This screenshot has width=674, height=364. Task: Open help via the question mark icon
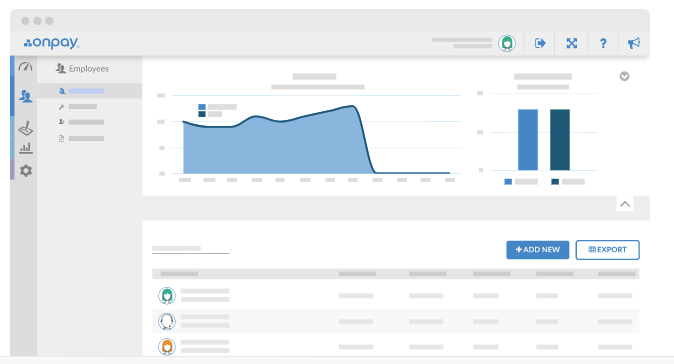[603, 43]
